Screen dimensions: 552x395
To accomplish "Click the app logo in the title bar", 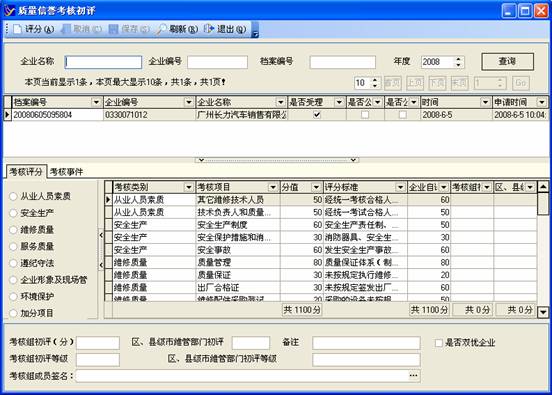I will click(x=9, y=11).
